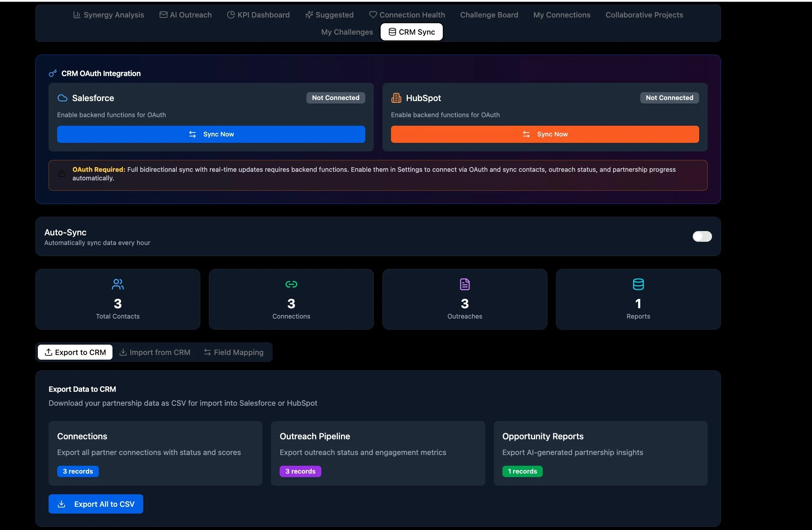812x530 pixels.
Task: Click the green 1 records badge
Action: pyautogui.click(x=522, y=471)
